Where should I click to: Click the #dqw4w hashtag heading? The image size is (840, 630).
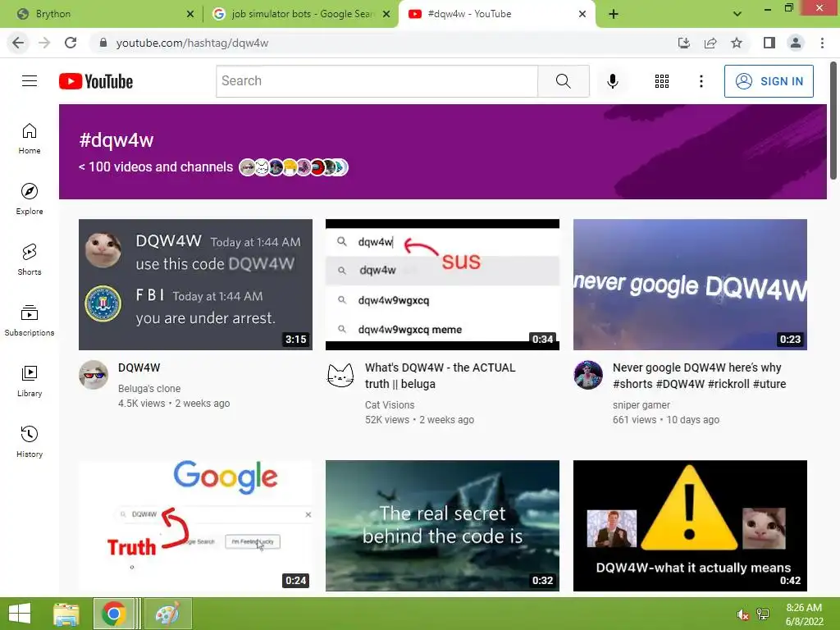click(116, 140)
